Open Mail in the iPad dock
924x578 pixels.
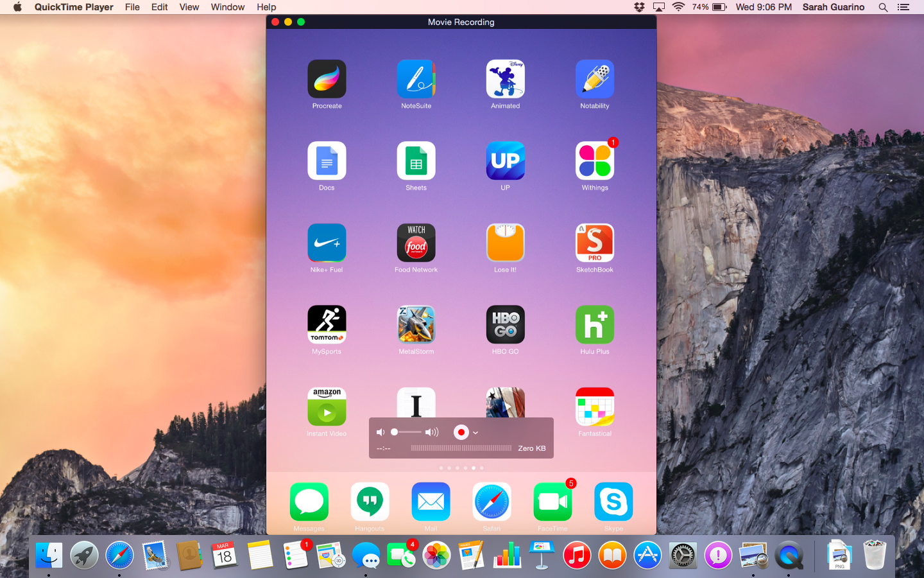431,502
